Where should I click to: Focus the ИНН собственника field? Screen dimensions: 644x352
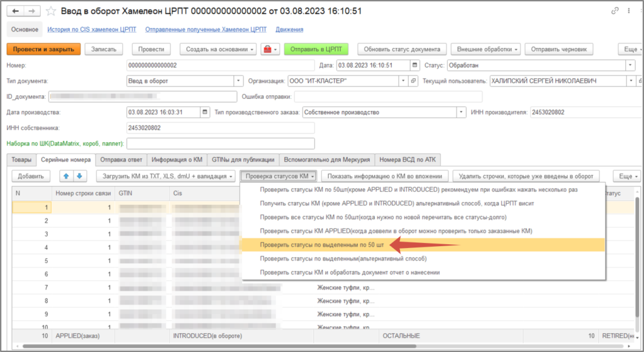[221, 128]
